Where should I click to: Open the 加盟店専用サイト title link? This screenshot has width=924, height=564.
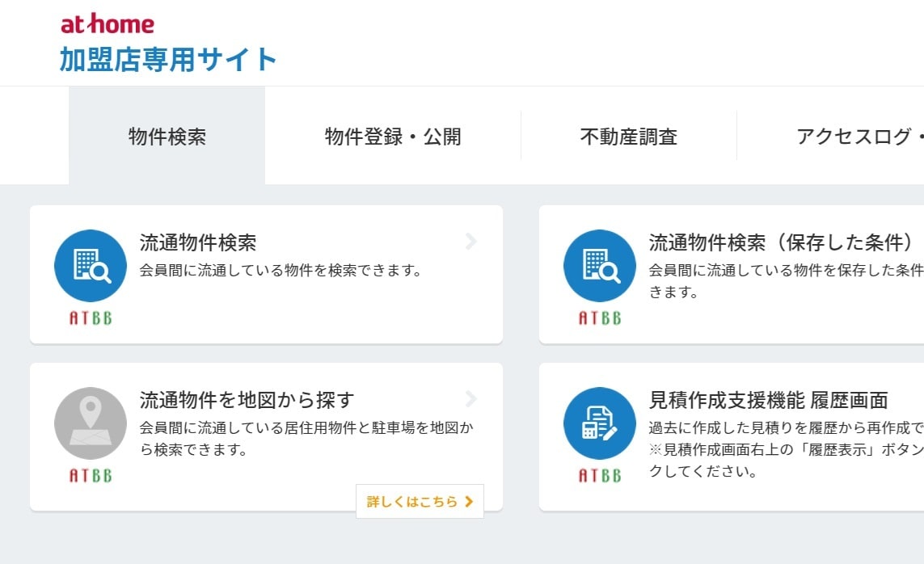(x=168, y=60)
